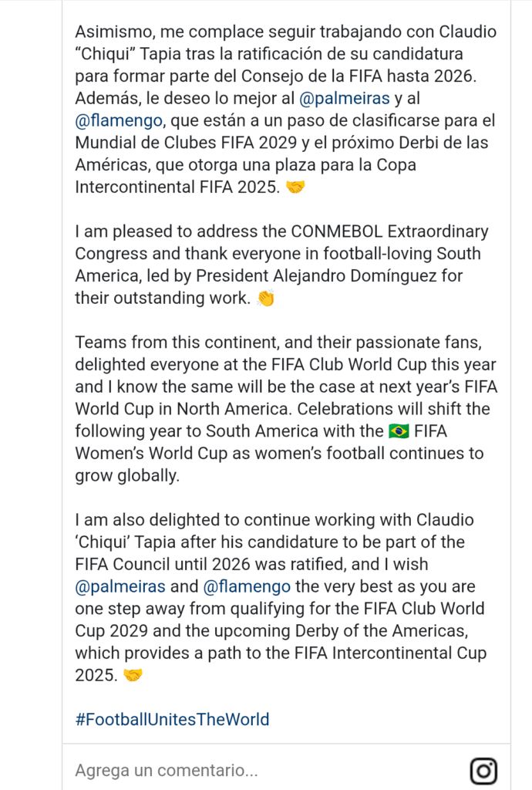Open @flamengo mention in English paragraph

pyautogui.click(x=247, y=587)
